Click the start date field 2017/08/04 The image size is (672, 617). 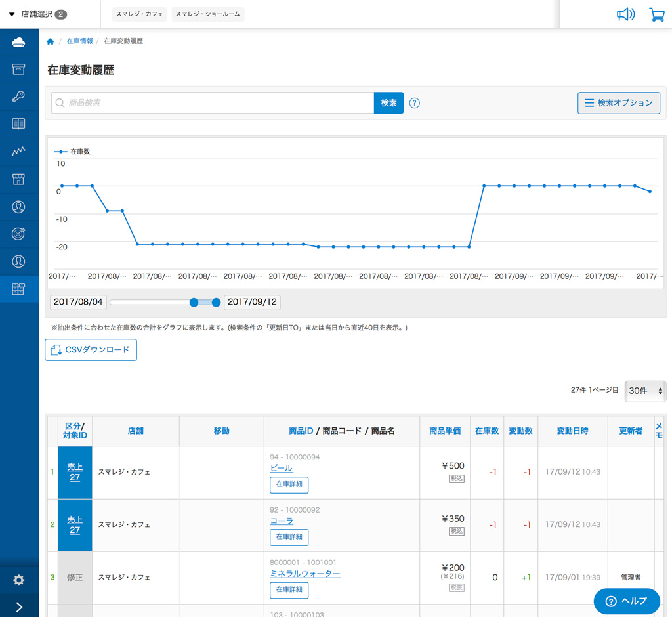[x=78, y=302]
